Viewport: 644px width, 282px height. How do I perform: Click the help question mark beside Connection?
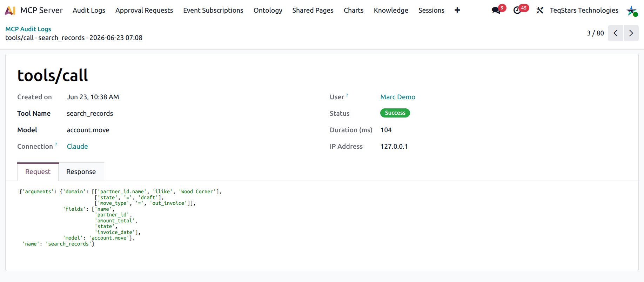coord(56,145)
